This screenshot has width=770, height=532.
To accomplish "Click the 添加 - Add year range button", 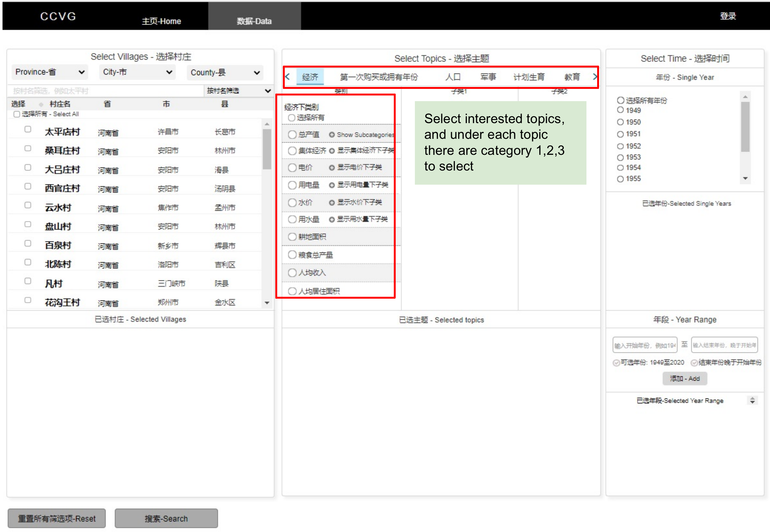I will 685,378.
